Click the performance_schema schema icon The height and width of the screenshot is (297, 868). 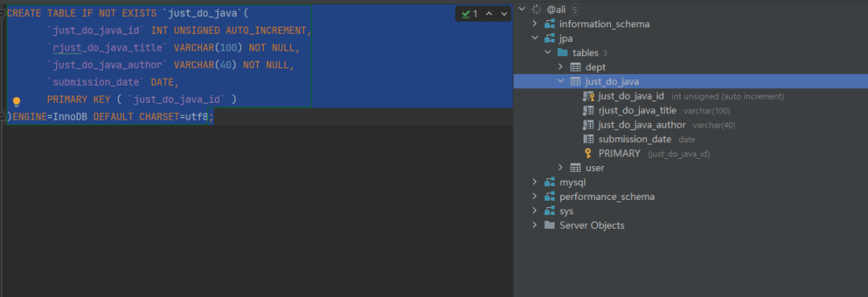pos(549,197)
